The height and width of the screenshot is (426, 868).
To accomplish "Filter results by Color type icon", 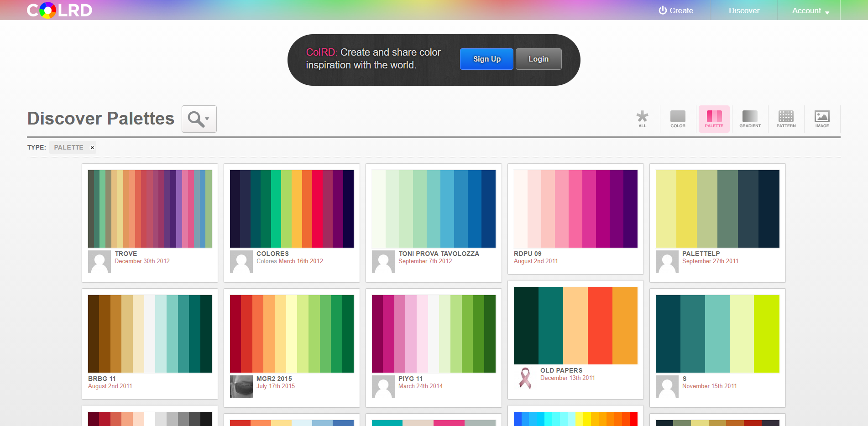I will point(678,119).
